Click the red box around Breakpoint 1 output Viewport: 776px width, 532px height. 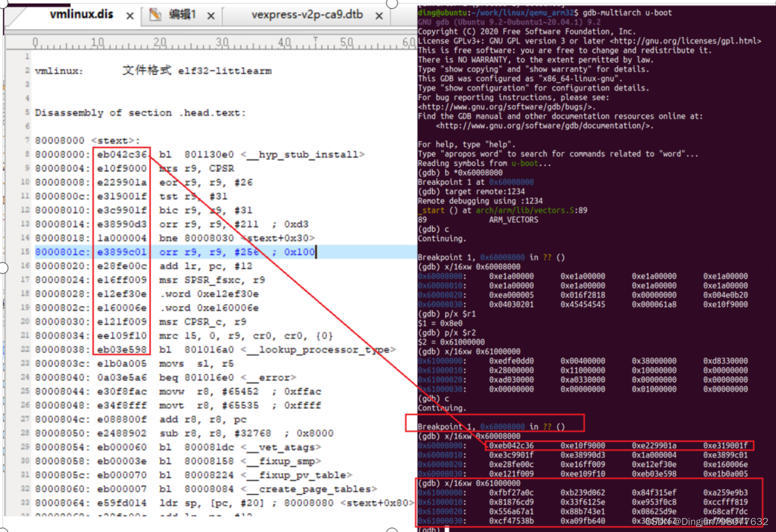495,423
